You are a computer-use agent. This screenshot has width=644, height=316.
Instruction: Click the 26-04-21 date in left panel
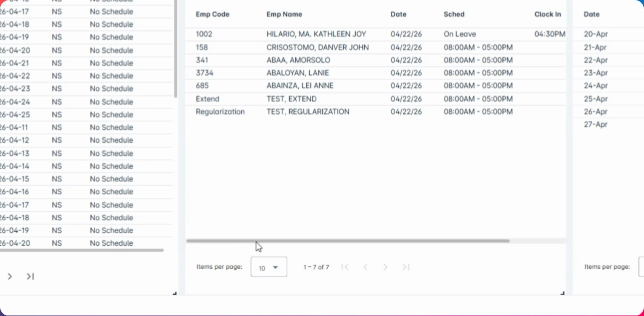(x=15, y=63)
